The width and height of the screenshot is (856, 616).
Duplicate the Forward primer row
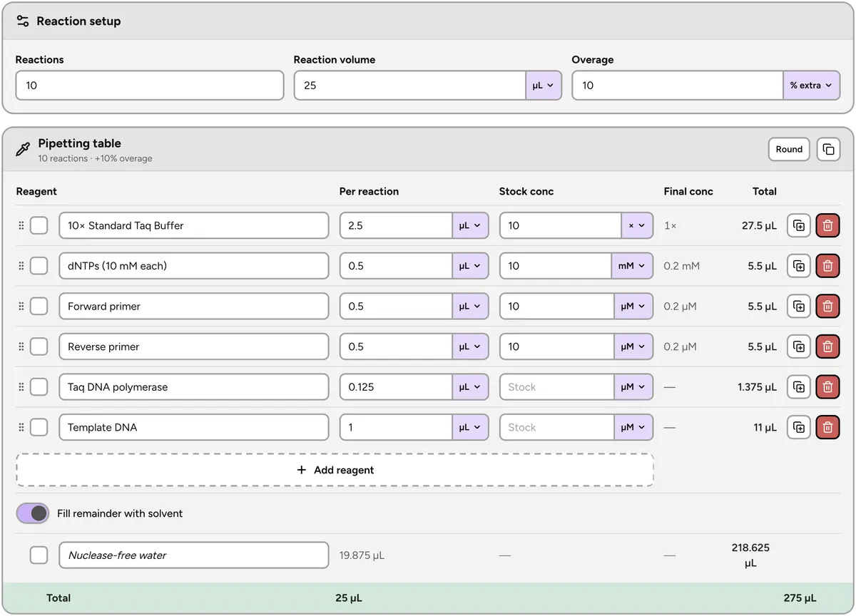point(799,307)
